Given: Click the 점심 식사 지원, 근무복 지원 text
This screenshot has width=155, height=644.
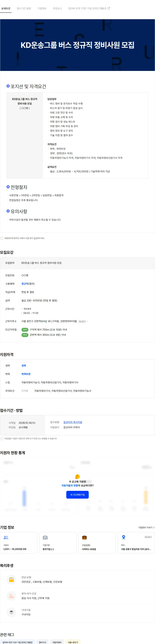Looking at the screenshot, I should 36,598.
